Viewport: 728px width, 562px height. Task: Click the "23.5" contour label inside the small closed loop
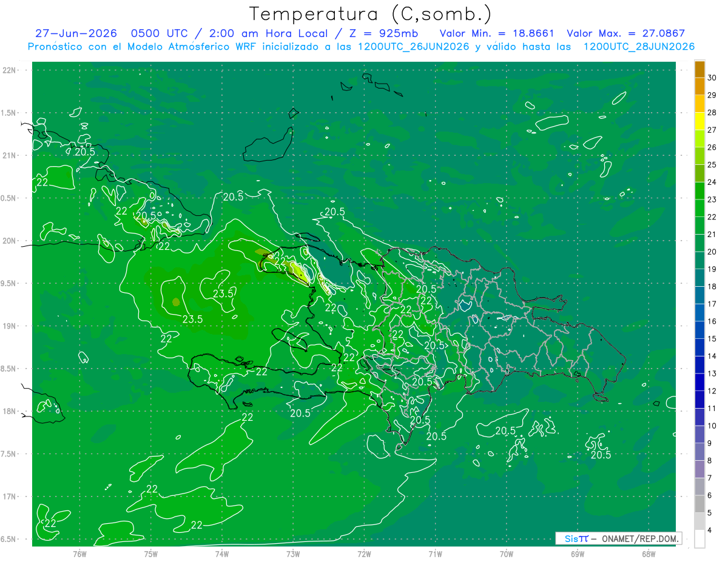pos(223,293)
